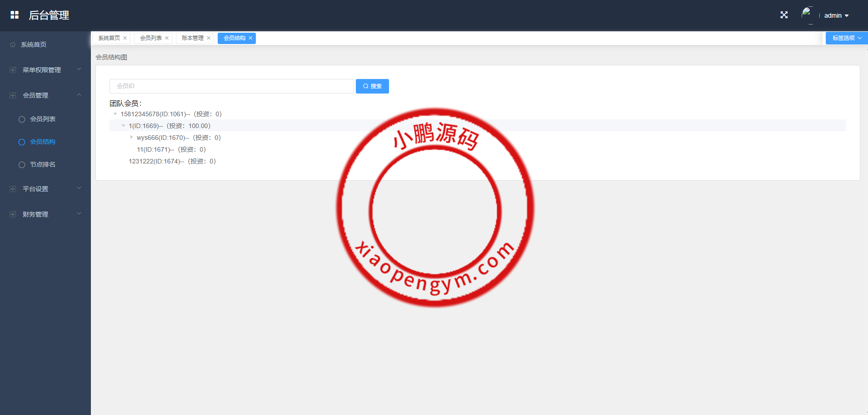Collapse member node 1(ID:1669) in tree

tap(123, 125)
